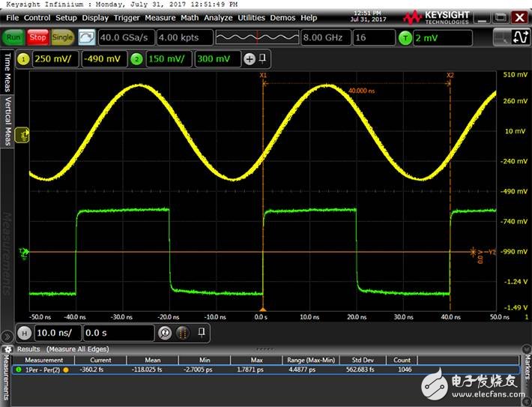The width and height of the screenshot is (532, 407).
Task: Click channel 2 offset 300 mV field
Action: (x=217, y=59)
